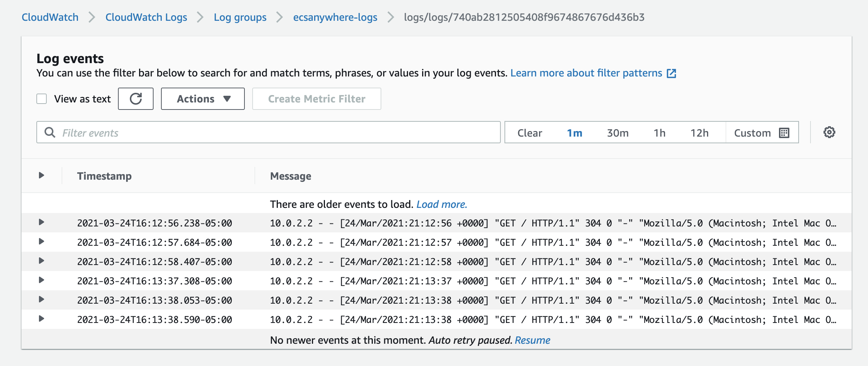Click the external link icon after filter patterns

click(671, 73)
